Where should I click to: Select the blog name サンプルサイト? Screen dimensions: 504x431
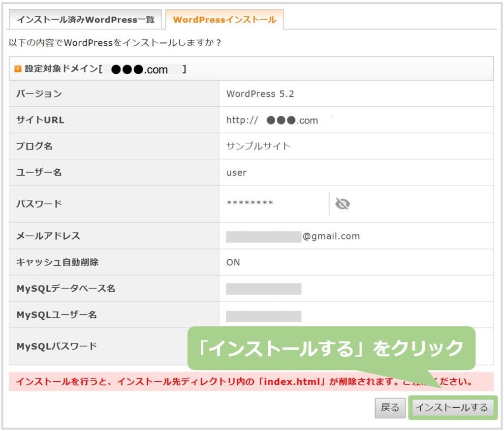(258, 146)
